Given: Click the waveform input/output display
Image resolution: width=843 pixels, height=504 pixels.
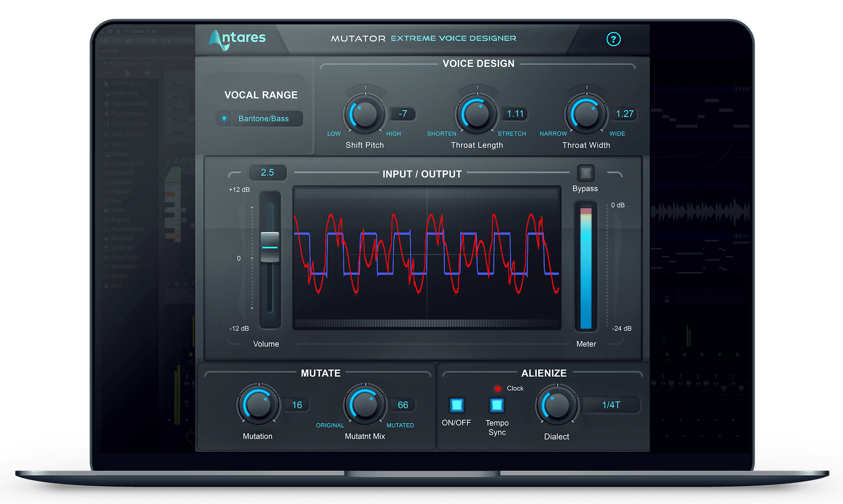Looking at the screenshot, I should click(x=427, y=258).
